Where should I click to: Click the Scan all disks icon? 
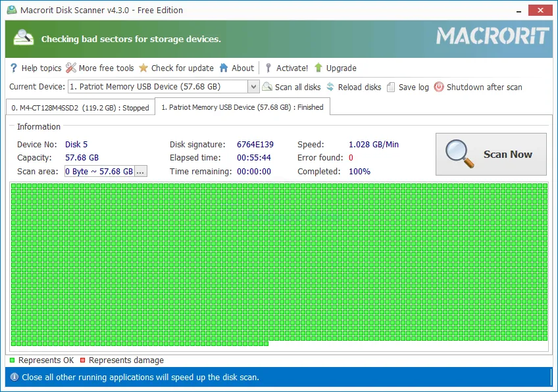pyautogui.click(x=267, y=86)
